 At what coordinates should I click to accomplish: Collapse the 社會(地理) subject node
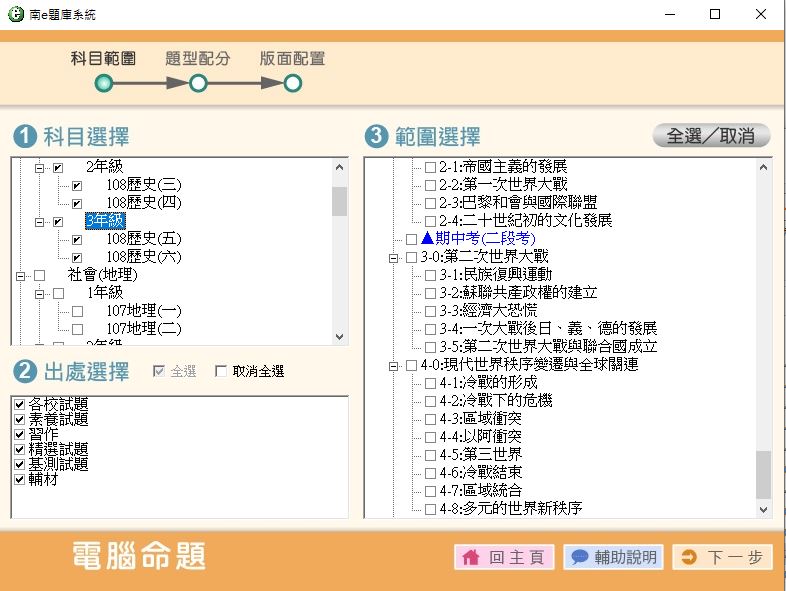click(x=21, y=275)
